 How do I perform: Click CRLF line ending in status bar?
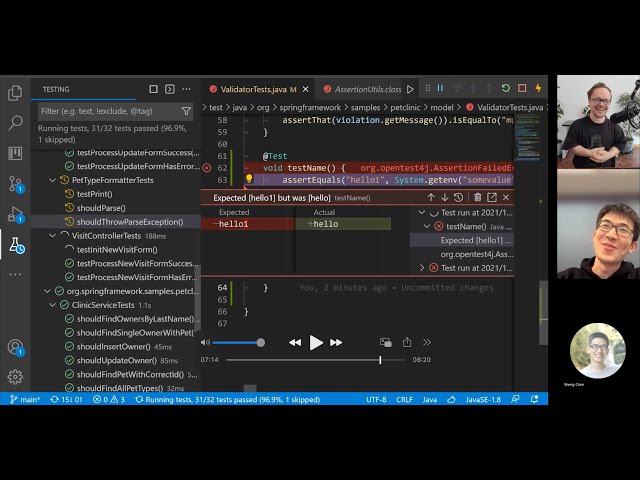[x=404, y=399]
